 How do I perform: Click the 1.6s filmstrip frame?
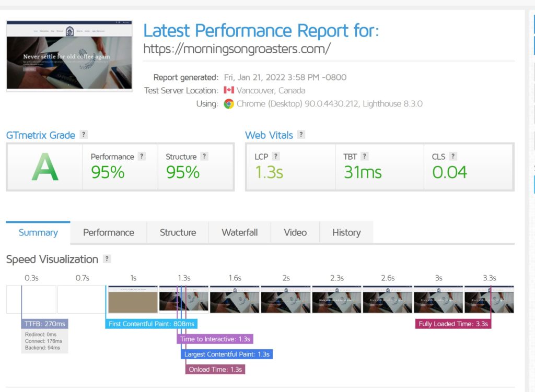[x=235, y=299]
